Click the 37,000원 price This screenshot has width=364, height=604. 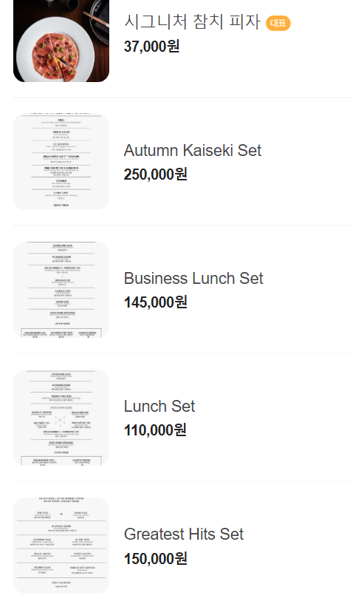(151, 47)
